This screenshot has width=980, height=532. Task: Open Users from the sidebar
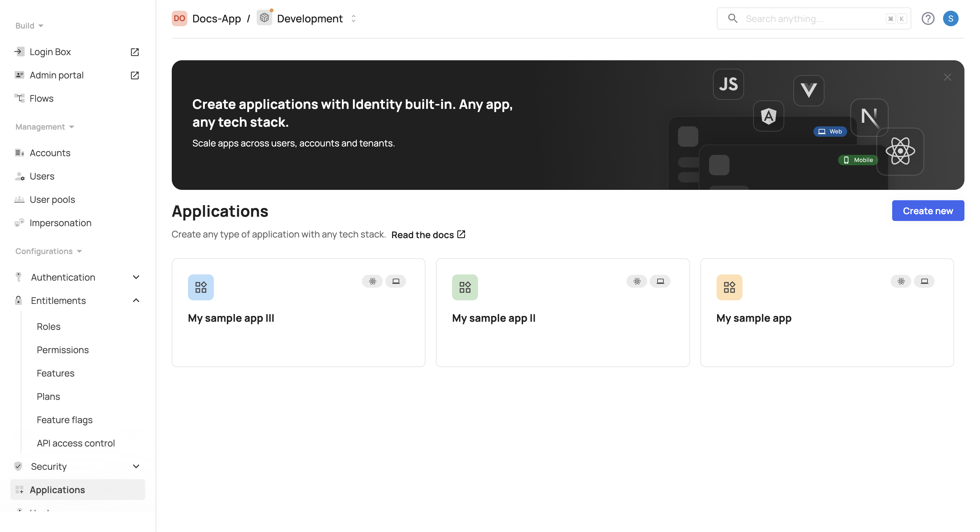click(x=41, y=176)
